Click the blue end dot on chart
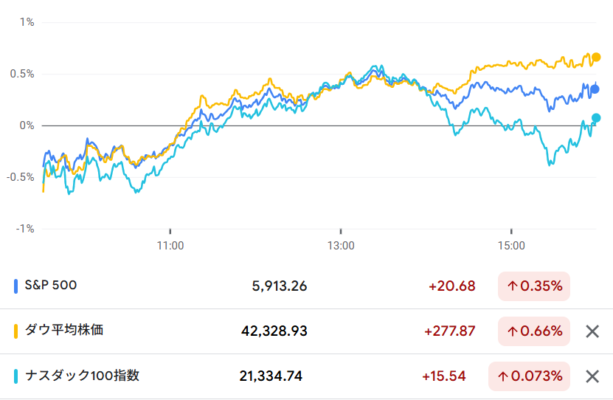The width and height of the screenshot is (613, 400). 596,89
